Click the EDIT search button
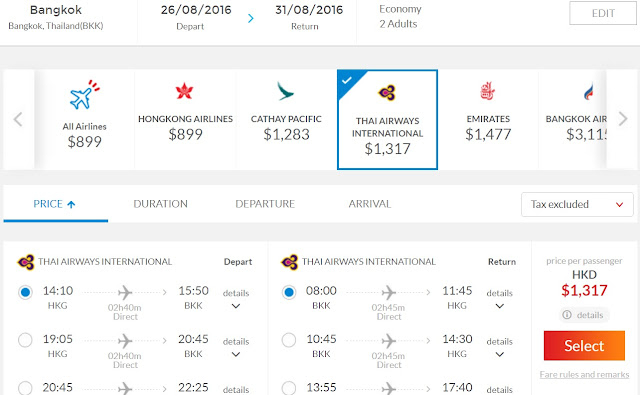This screenshot has height=395, width=640. tap(603, 13)
